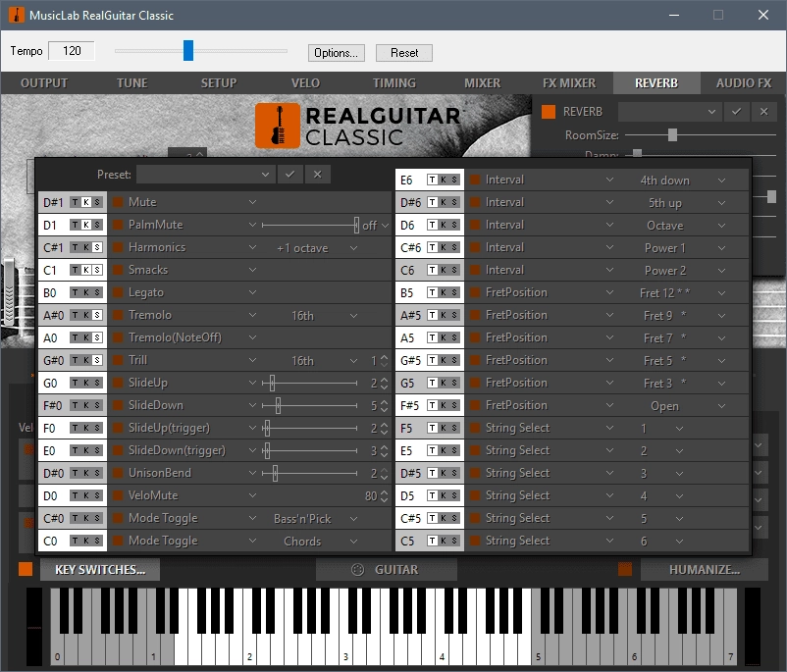Switch to the FX MIXER tab

click(569, 82)
